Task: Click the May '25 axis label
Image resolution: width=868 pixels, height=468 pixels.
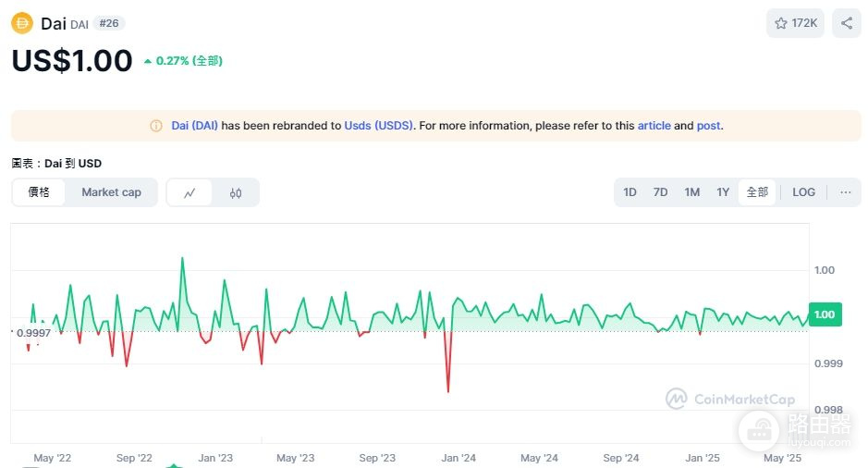Action: tap(782, 458)
